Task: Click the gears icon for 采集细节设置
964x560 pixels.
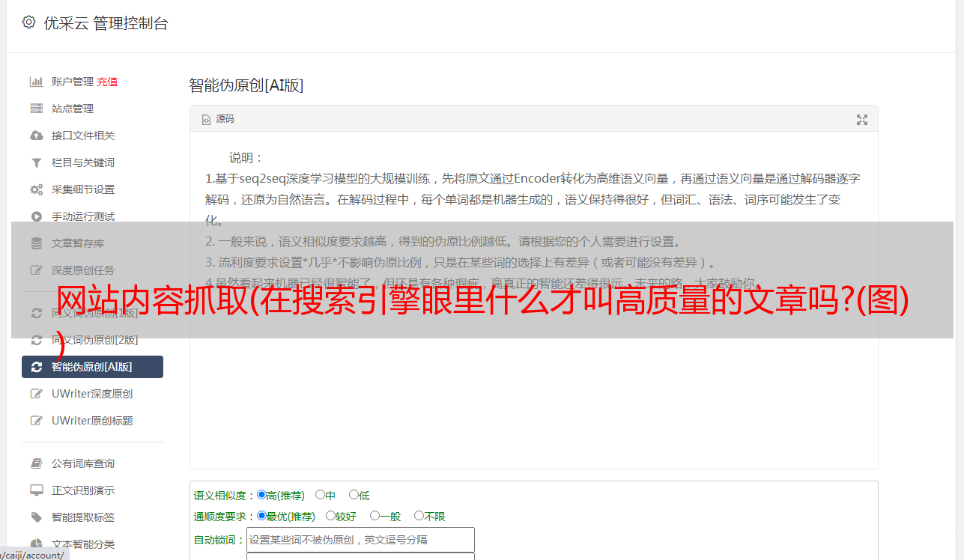Action: coord(36,189)
